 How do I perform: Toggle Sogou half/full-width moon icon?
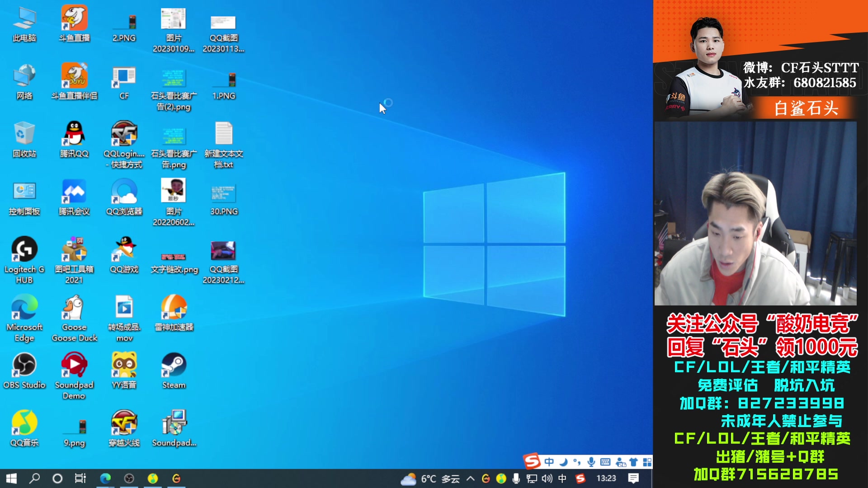[563, 462]
